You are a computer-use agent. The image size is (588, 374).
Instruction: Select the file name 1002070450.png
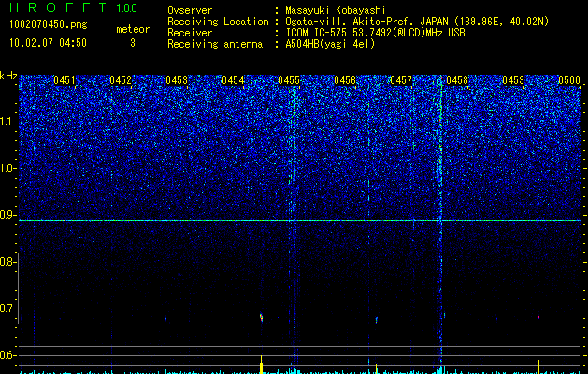[x=48, y=24]
